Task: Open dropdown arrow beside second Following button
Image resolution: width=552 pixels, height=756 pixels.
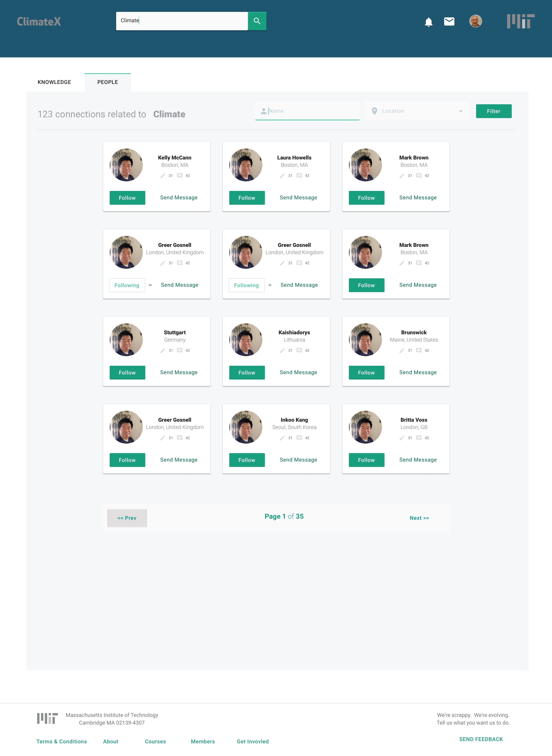Action: [270, 285]
